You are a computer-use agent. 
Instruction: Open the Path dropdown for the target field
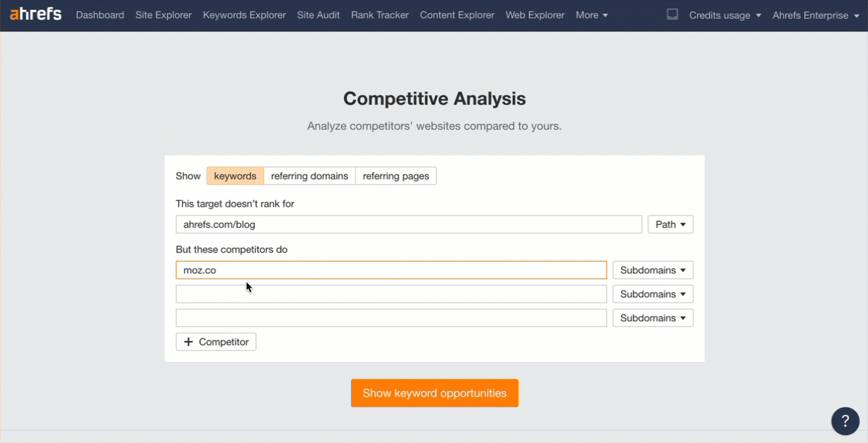[669, 224]
